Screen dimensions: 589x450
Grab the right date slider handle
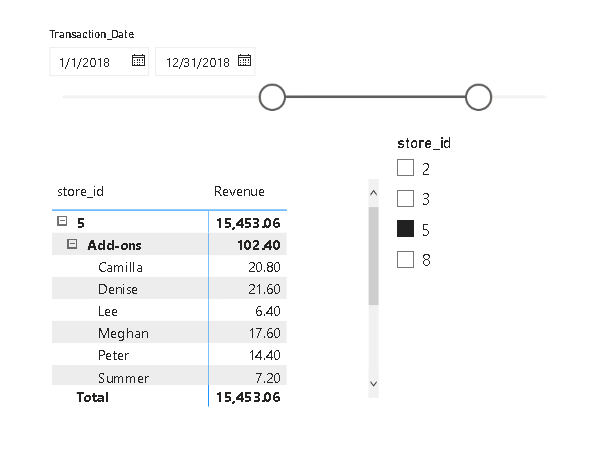(x=479, y=97)
